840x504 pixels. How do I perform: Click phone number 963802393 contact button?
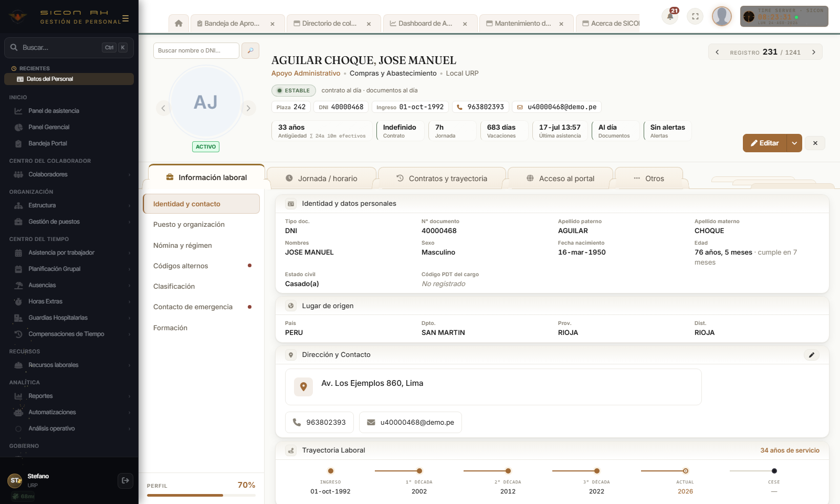tap(319, 423)
